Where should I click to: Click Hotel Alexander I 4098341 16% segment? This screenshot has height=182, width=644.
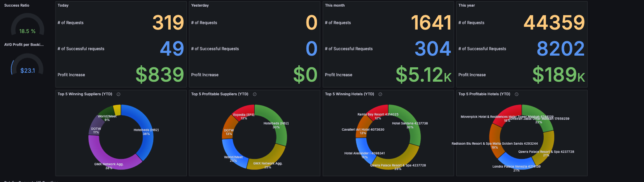click(x=362, y=150)
